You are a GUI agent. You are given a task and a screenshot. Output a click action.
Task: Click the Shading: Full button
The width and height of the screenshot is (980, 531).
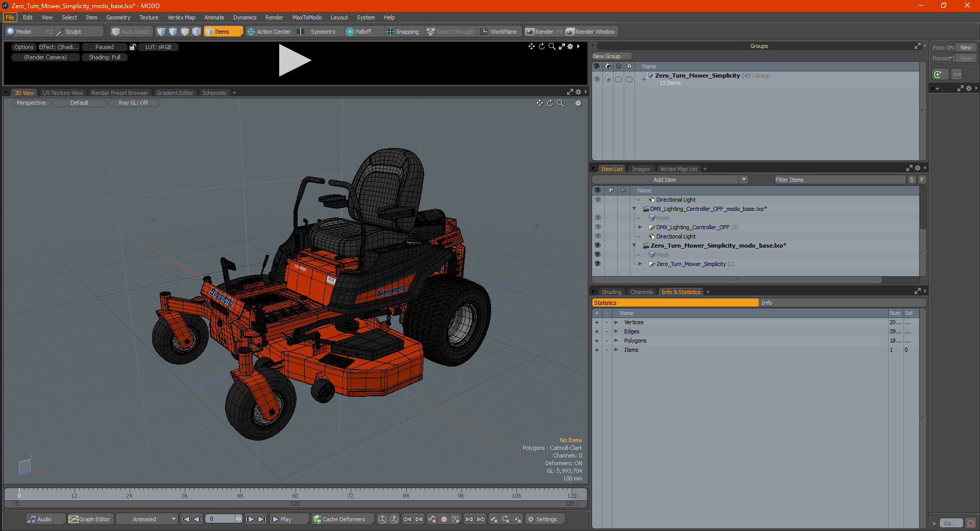click(x=105, y=57)
